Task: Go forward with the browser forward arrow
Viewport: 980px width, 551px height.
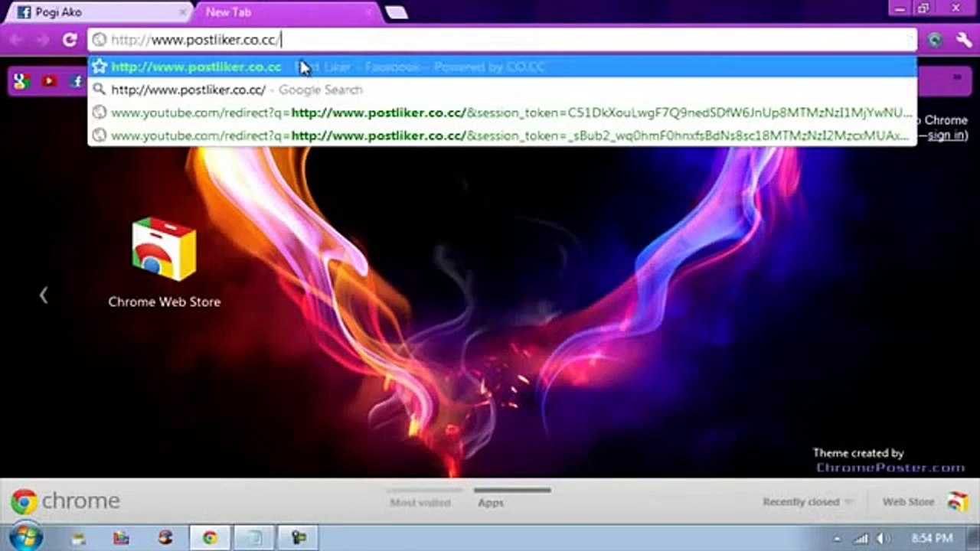Action: tap(42, 39)
